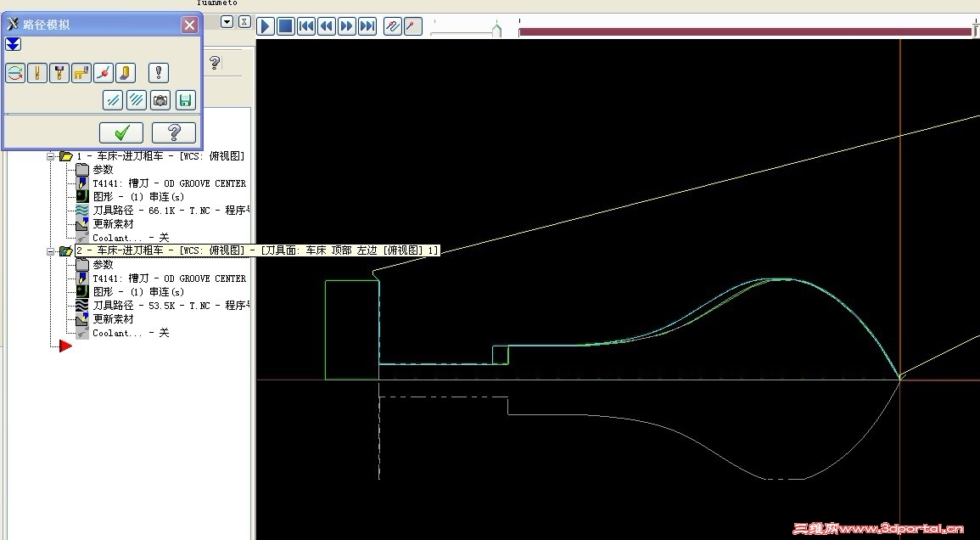The width and height of the screenshot is (980, 540).
Task: Select operation 1 folder icon
Action: tap(65, 156)
